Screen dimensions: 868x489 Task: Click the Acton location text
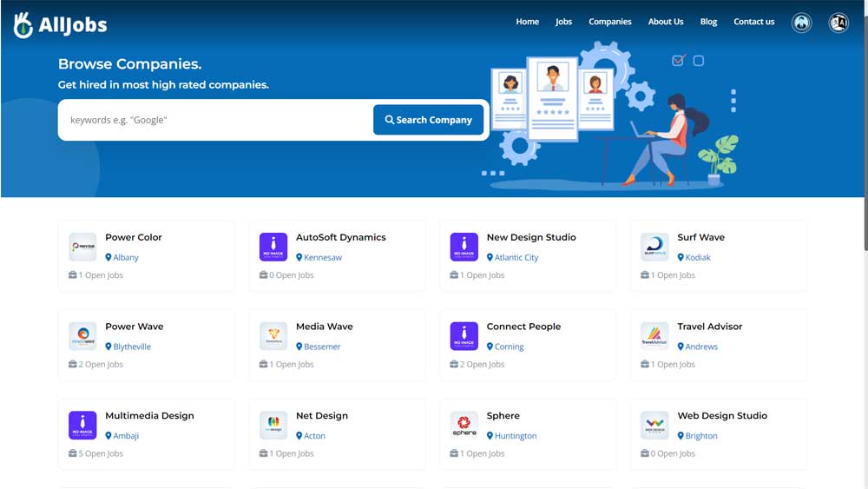pyautogui.click(x=314, y=436)
